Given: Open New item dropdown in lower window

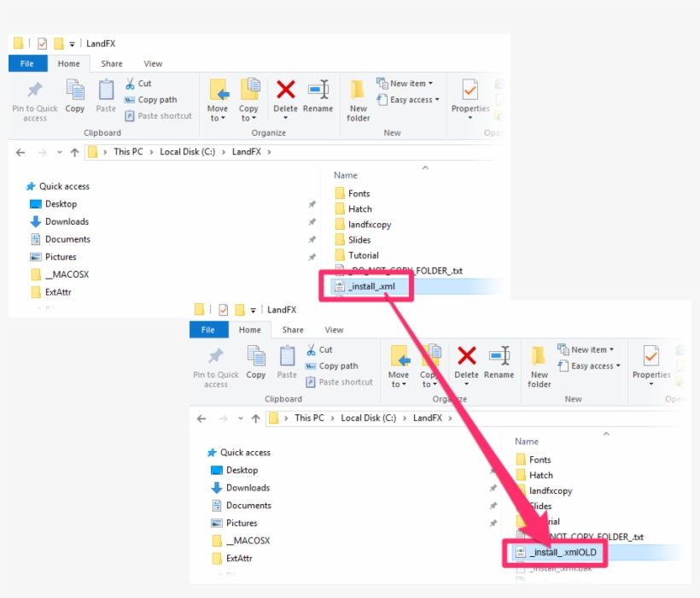Looking at the screenshot, I should 586,349.
